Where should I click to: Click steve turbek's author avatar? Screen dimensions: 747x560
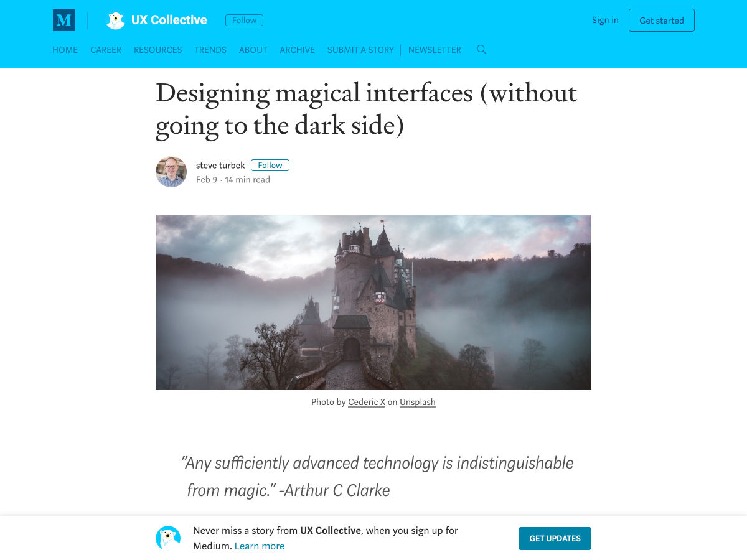point(171,172)
